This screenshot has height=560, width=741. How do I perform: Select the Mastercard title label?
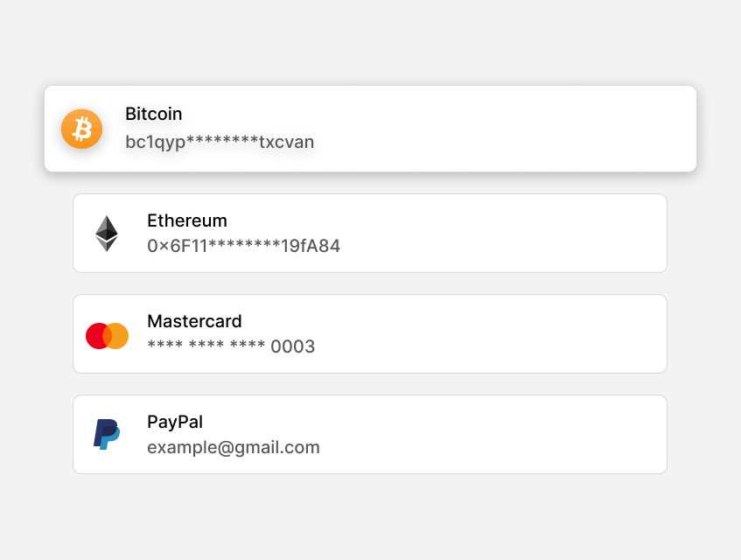194,321
